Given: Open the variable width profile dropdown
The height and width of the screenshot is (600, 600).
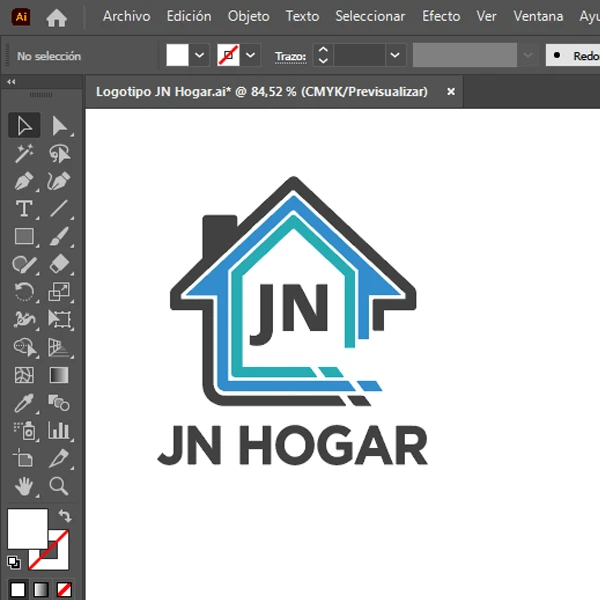Looking at the screenshot, I should pyautogui.click(x=528, y=55).
